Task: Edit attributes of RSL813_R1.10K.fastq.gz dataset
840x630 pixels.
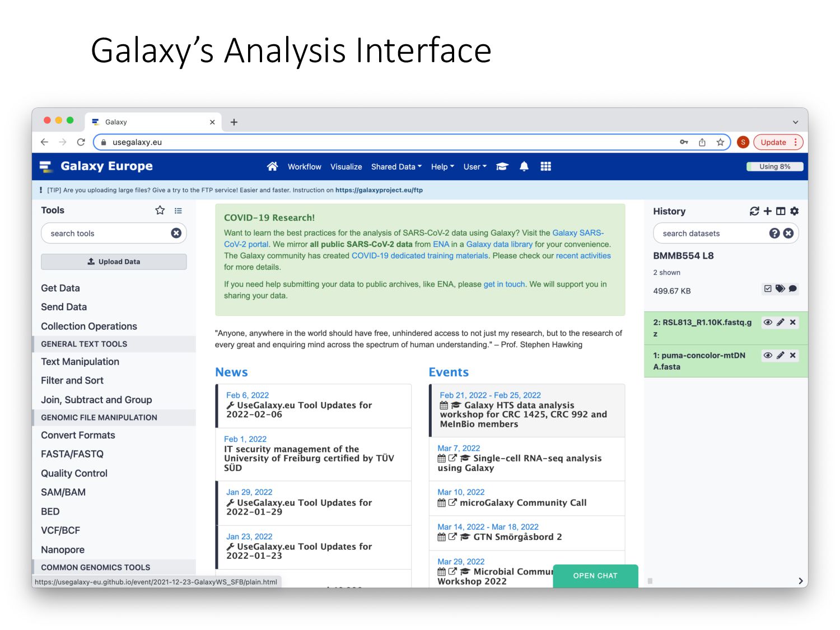Action: tap(781, 322)
